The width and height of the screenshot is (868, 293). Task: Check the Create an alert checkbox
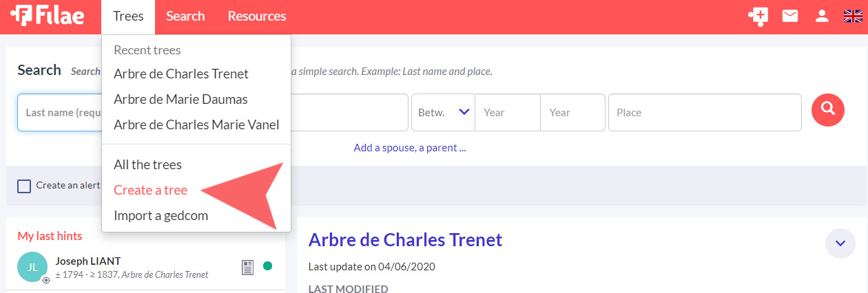tap(24, 186)
